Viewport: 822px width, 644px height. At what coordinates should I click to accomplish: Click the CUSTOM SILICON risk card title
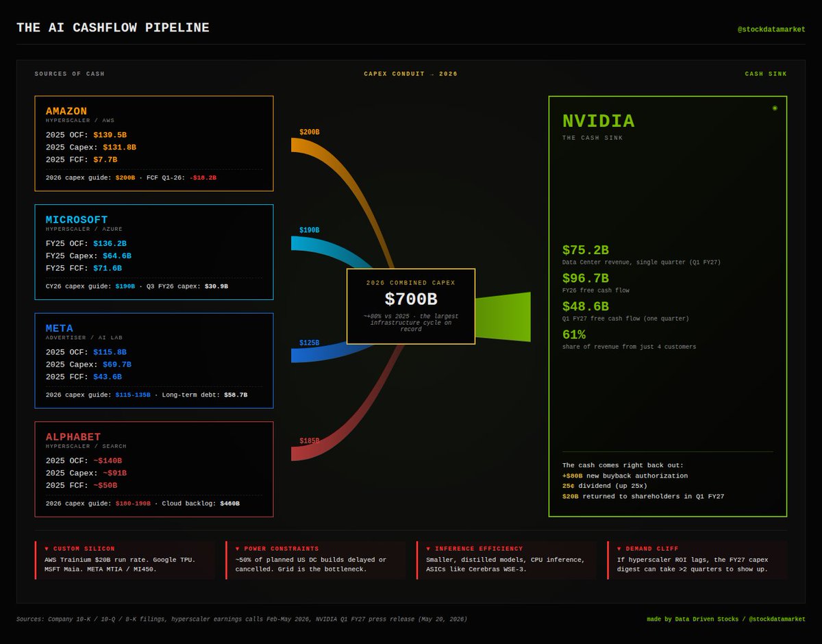click(84, 549)
